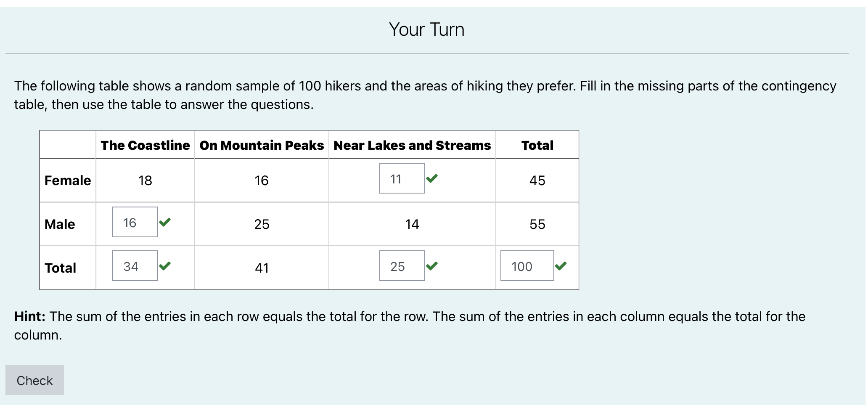Click inside the input box containing 11
868x414 pixels.
tap(402, 178)
